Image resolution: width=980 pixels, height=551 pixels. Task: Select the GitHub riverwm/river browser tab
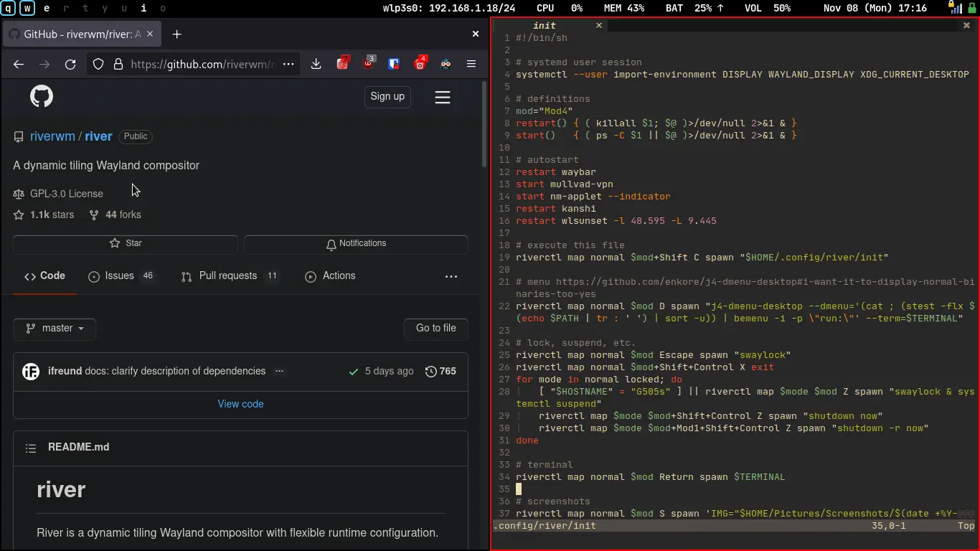click(x=82, y=34)
